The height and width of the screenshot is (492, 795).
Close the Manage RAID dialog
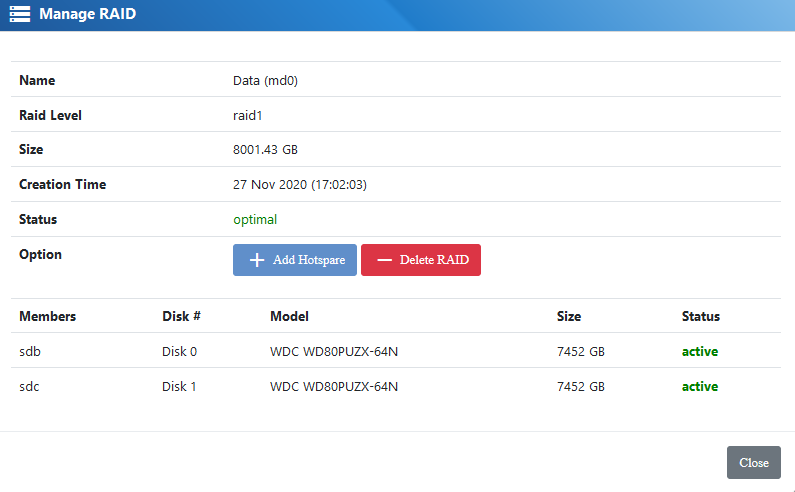point(753,462)
